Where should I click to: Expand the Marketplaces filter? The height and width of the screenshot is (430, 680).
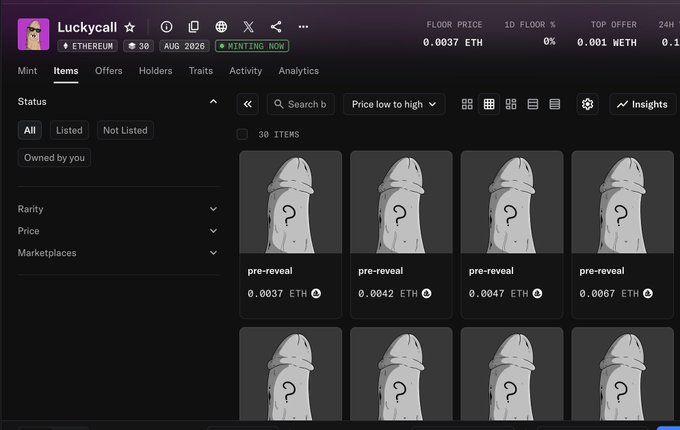(118, 253)
